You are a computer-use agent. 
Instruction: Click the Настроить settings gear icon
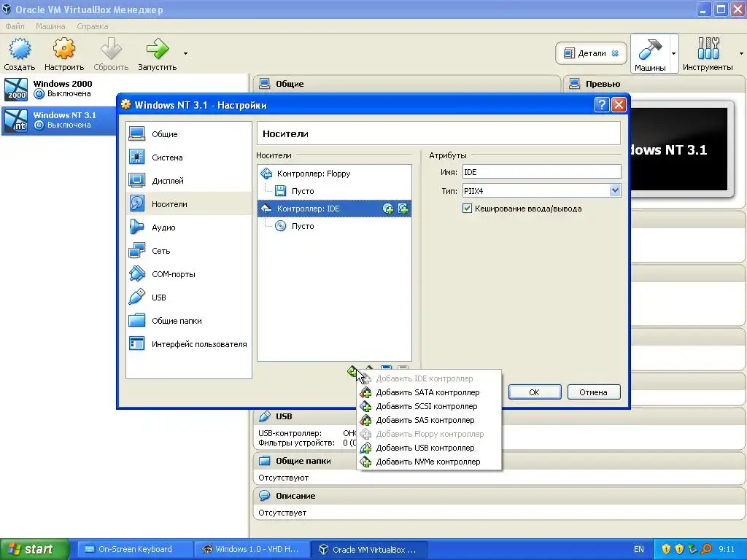(64, 49)
